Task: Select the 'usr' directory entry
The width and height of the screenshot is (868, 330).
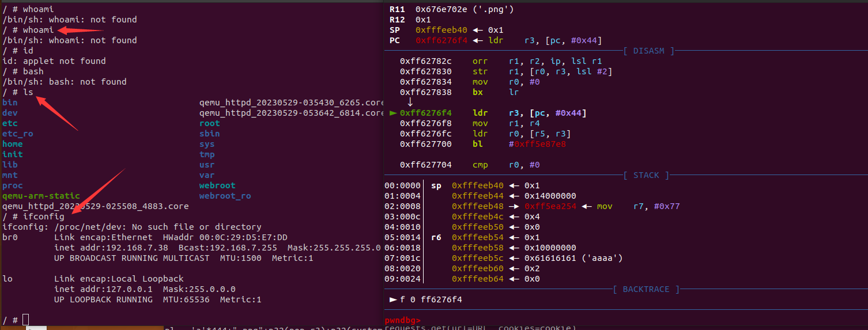Action: coord(207,165)
